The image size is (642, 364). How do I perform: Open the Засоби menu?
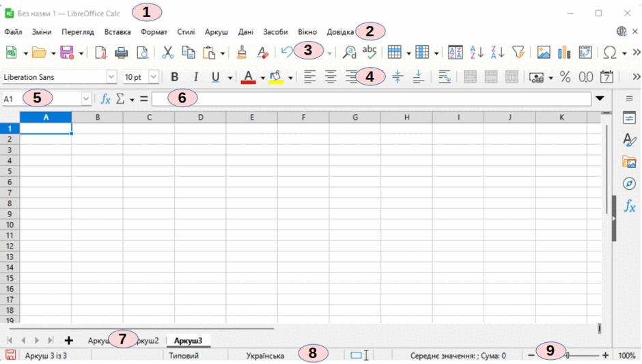275,32
